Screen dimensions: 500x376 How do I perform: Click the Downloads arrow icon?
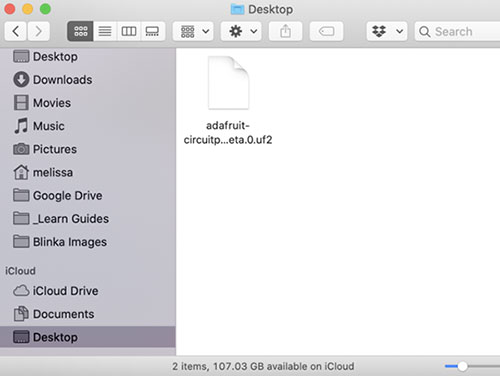click(x=21, y=80)
